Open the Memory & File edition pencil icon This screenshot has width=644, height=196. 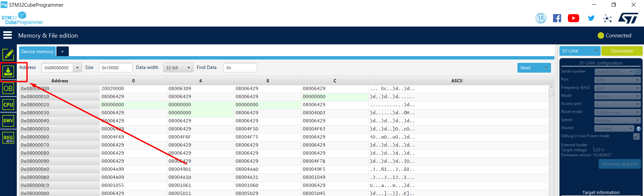pyautogui.click(x=8, y=54)
